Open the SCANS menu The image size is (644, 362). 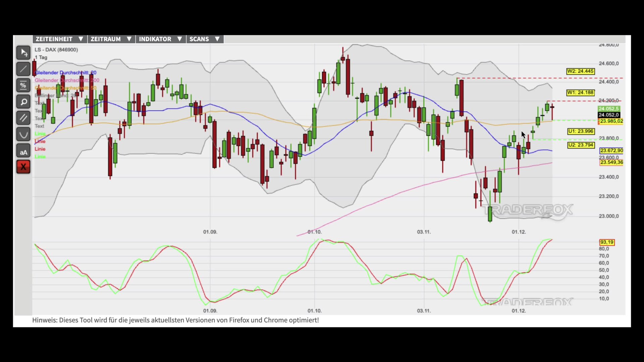[x=205, y=39]
